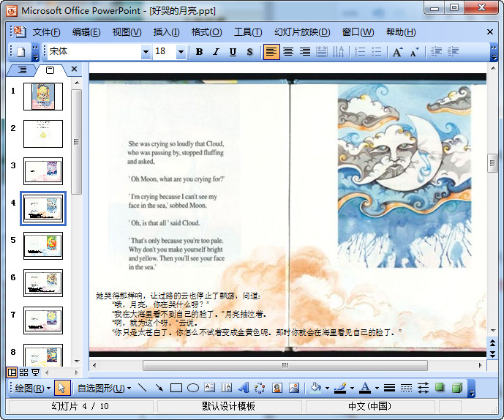
Task: Click the Decrease Indent icon
Action: (436, 52)
